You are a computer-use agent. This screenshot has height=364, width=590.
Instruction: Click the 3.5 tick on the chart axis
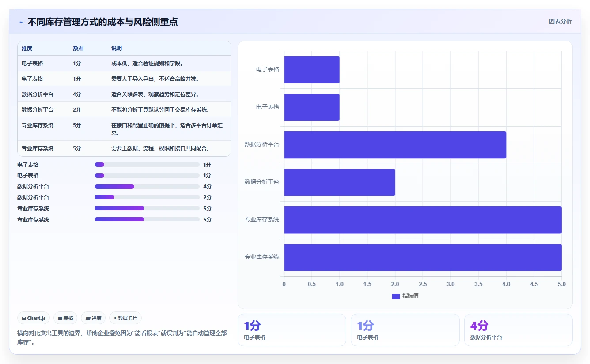[478, 284]
